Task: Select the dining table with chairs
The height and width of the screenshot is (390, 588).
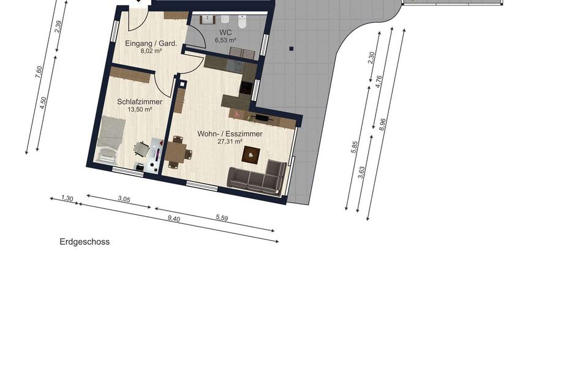Action: pos(177,151)
